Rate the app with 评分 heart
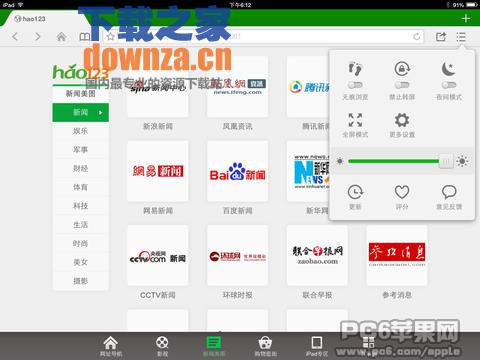 click(402, 197)
